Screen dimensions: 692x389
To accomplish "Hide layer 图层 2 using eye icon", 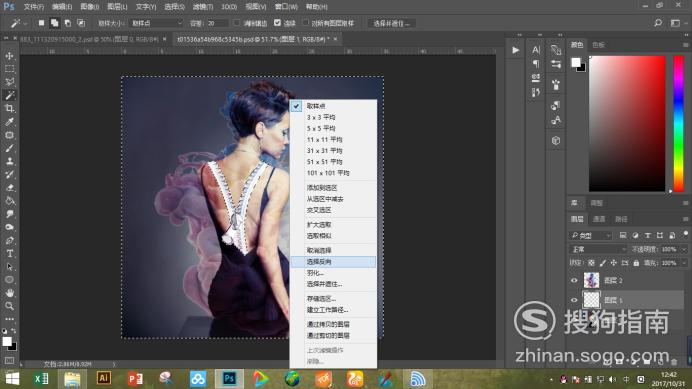I will coord(574,280).
